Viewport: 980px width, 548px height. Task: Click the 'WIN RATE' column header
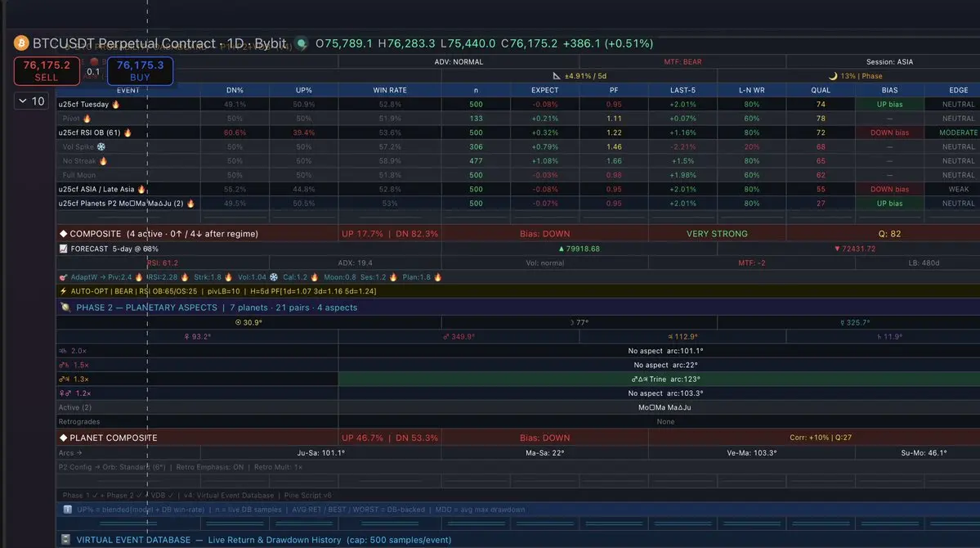tap(390, 90)
